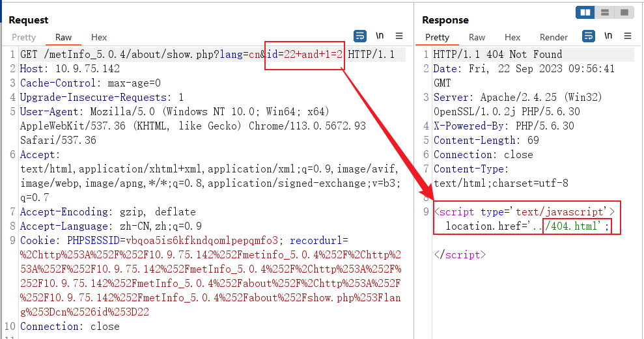644x339 pixels.
Task: Click Connection: close in the Request
Action: [x=70, y=326]
